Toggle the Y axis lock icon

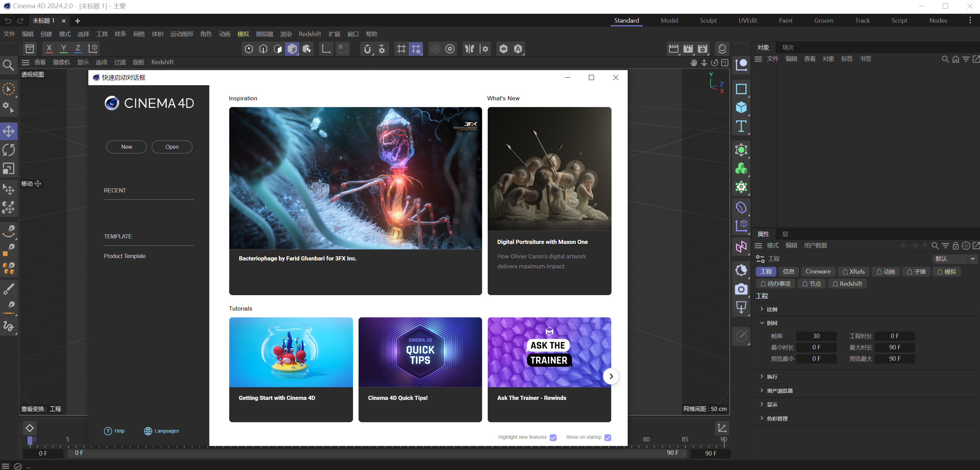click(x=64, y=48)
